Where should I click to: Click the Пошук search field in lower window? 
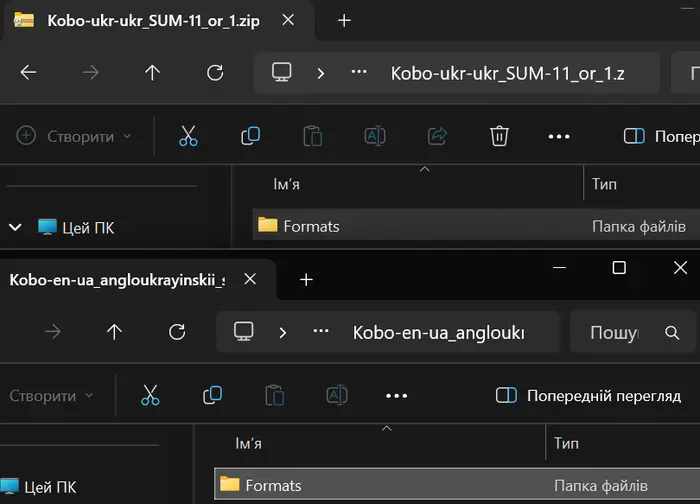(x=633, y=333)
